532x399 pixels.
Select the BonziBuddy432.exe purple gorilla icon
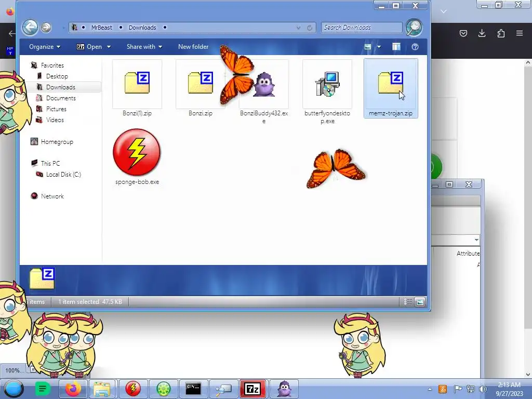(264, 84)
